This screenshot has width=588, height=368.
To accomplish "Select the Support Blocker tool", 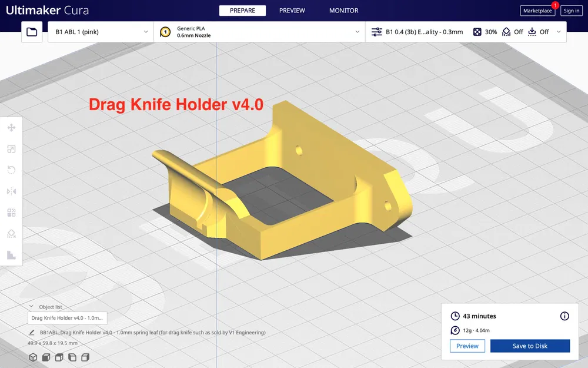I will coord(11,234).
